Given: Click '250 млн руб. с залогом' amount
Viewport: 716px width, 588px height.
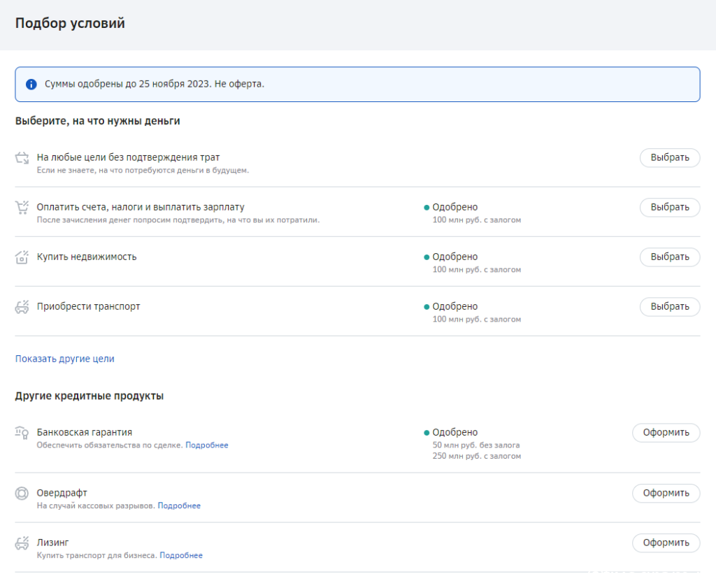Looking at the screenshot, I should (477, 456).
